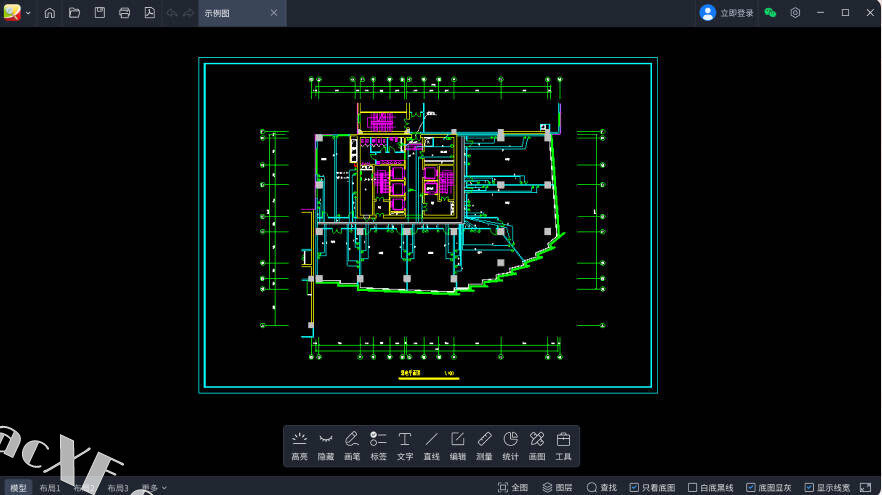This screenshot has height=495, width=882.
Task: Uncheck the 只看底图 checkbox
Action: click(634, 488)
